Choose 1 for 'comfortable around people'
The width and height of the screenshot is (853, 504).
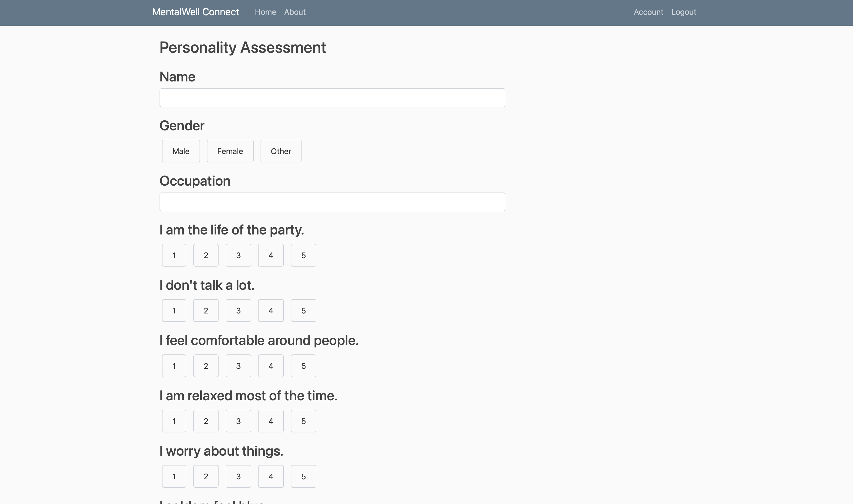pos(174,366)
